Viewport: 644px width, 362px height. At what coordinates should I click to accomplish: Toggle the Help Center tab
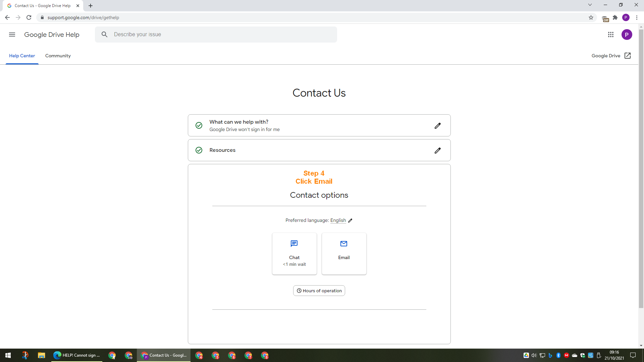pos(22,56)
